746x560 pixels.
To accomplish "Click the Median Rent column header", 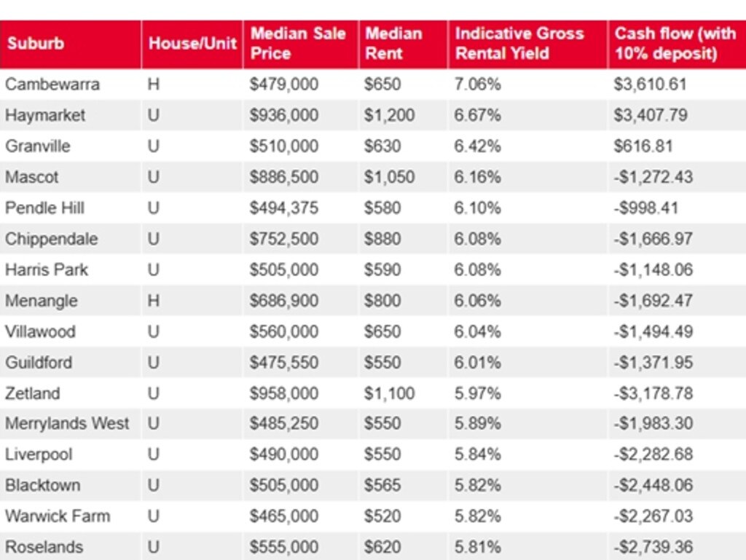I will pos(393,44).
